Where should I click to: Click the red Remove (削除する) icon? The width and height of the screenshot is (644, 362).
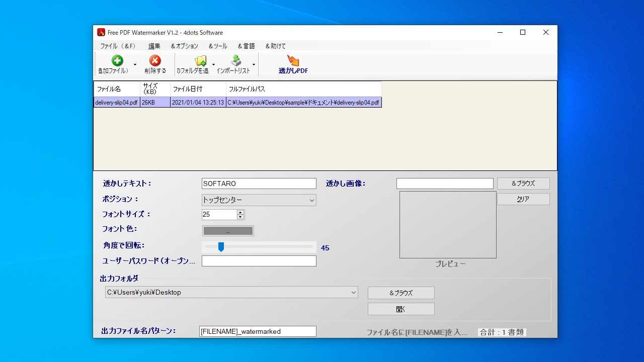155,61
